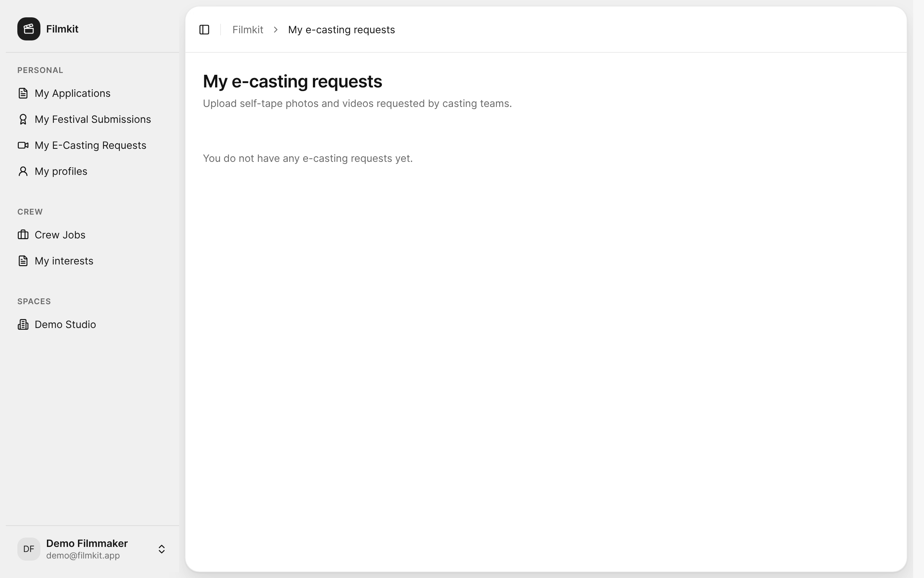Screen dimensions: 924x578
Task: Go to My Festival Submissions
Action: tap(92, 119)
